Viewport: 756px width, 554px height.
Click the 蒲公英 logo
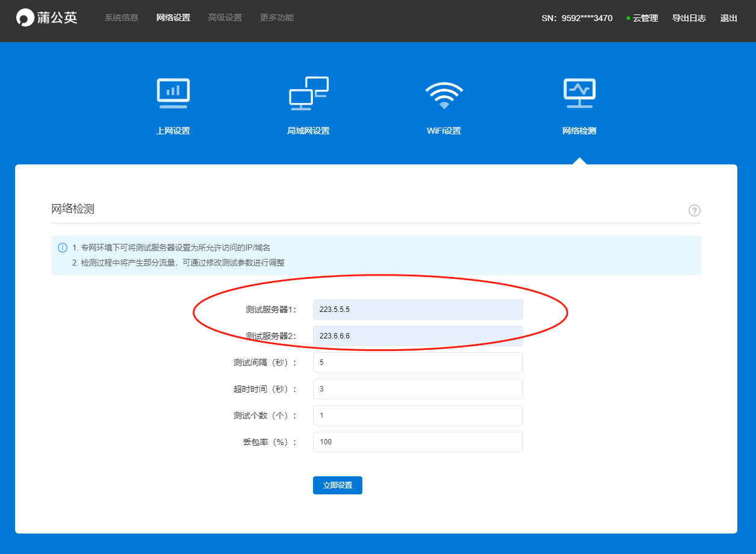coord(46,17)
